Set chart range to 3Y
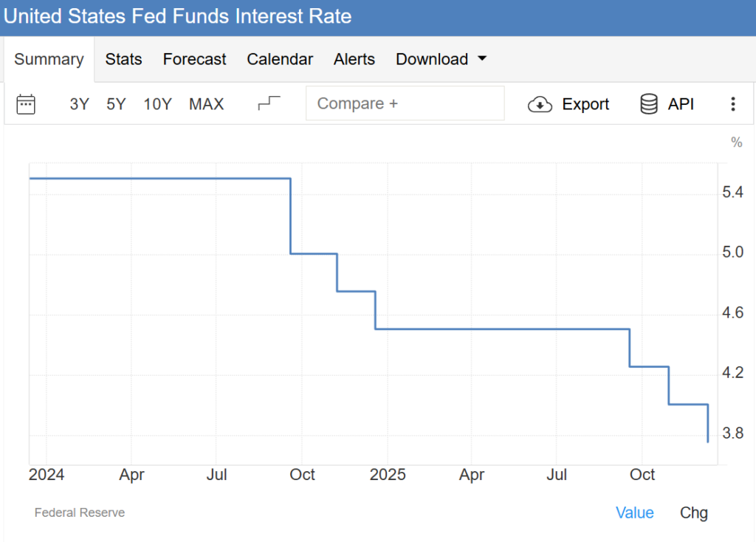This screenshot has width=756, height=542. (x=79, y=104)
